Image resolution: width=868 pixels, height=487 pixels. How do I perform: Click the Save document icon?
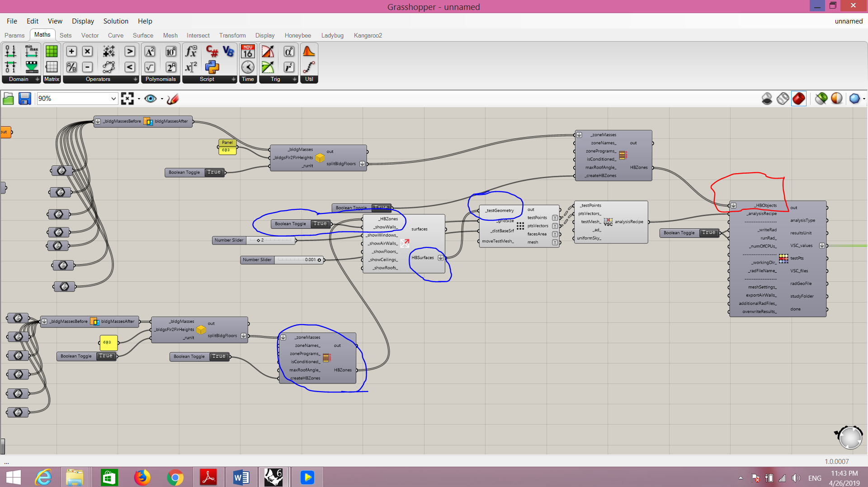point(24,99)
